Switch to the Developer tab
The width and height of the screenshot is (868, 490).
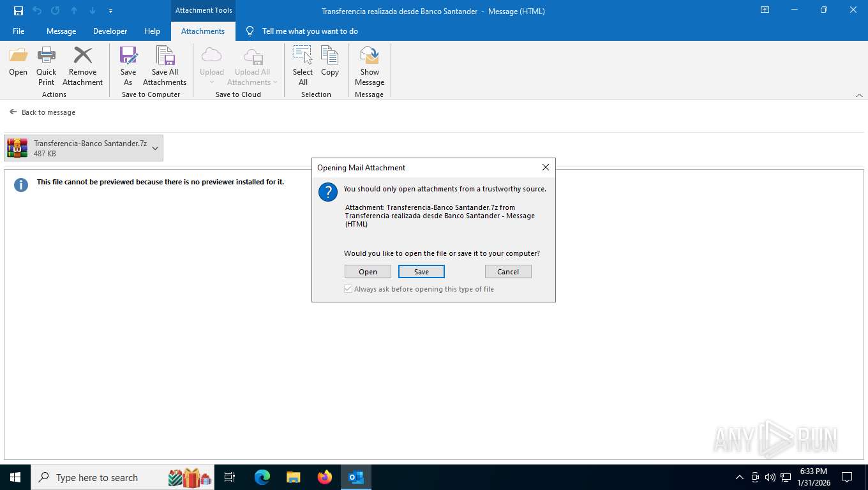[110, 31]
